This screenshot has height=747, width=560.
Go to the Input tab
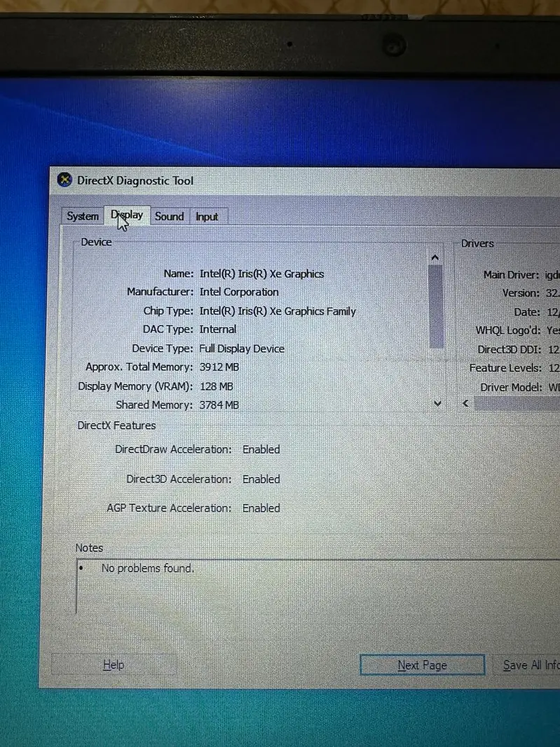coord(207,217)
